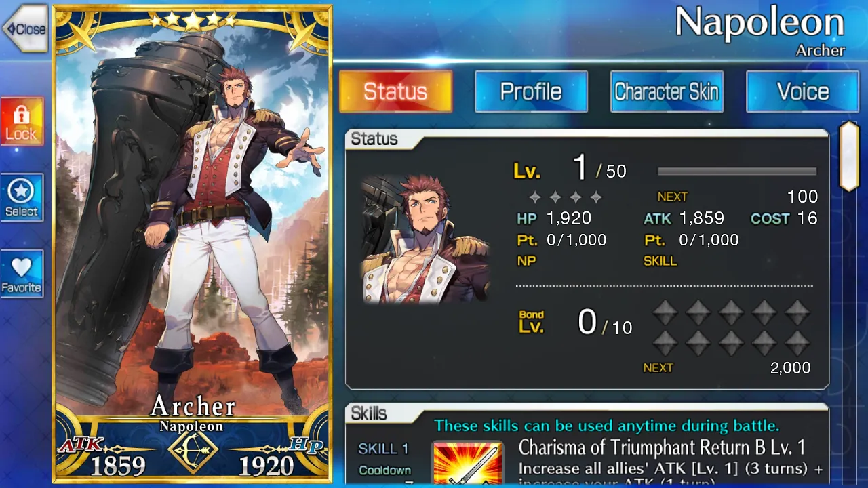This screenshot has width=868, height=488.
Task: Select the Status tab
Action: coord(395,91)
